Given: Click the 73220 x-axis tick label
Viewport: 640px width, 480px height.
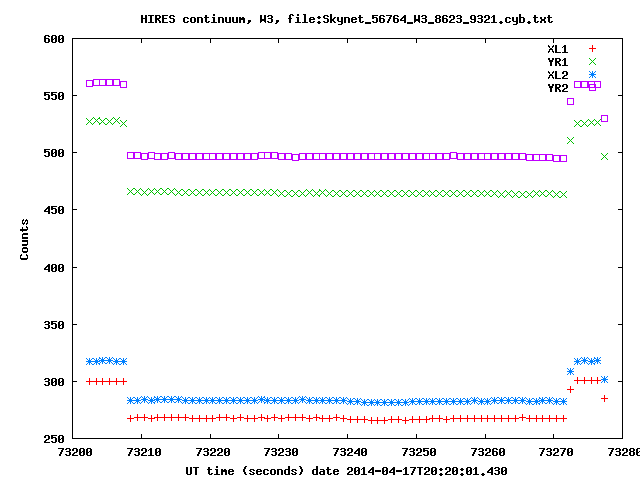Looking at the screenshot, I should click(x=213, y=452).
